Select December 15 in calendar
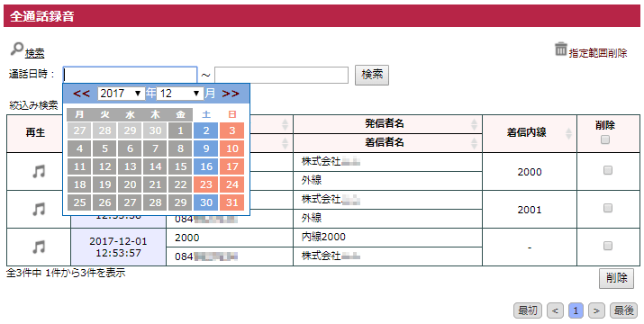This screenshot has height=324, width=644. 181,166
